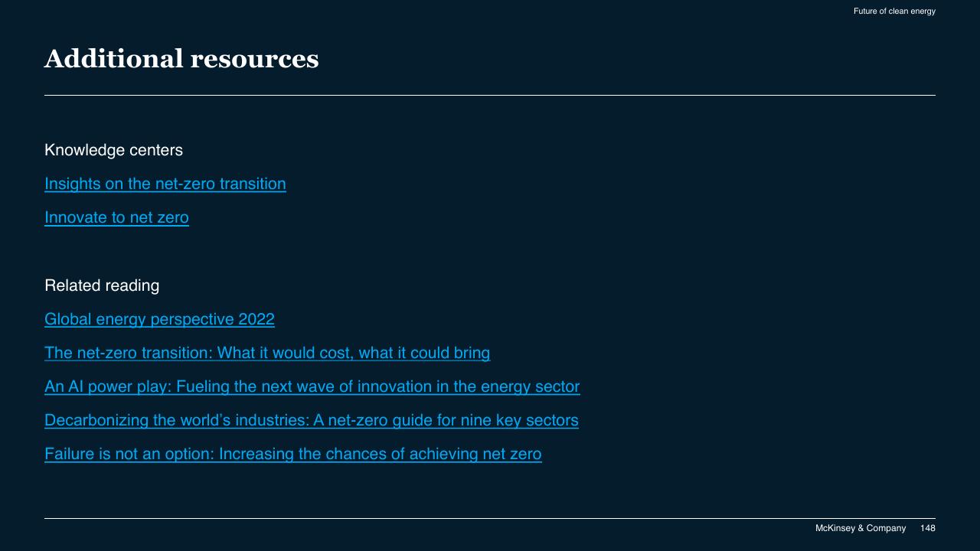
Task: Visit The net-zero transition cost article link
Action: point(267,353)
